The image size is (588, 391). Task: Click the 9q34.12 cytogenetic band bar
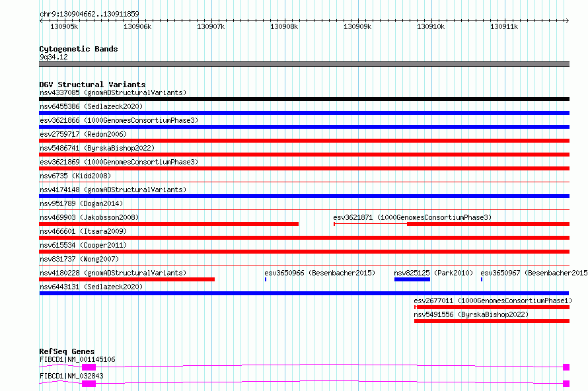pos(304,64)
